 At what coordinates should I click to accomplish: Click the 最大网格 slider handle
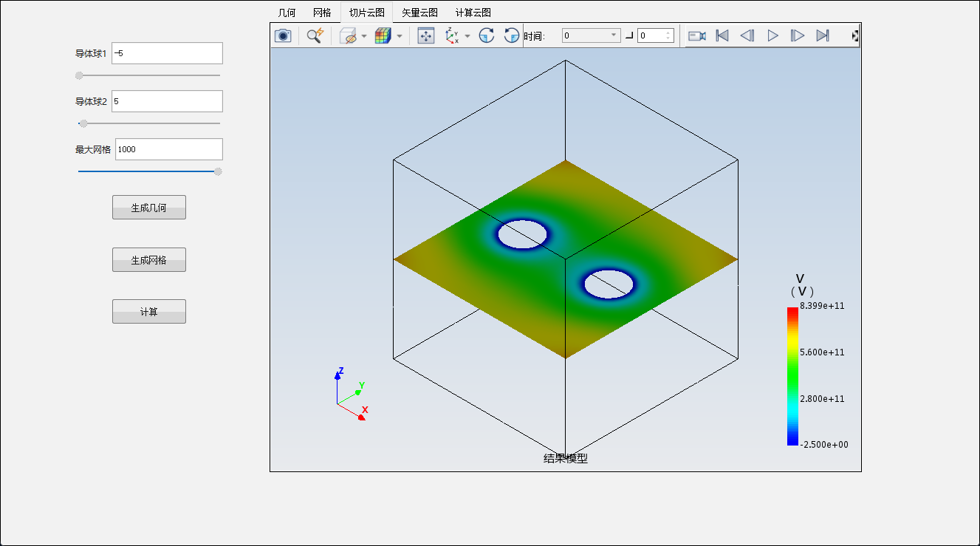218,171
